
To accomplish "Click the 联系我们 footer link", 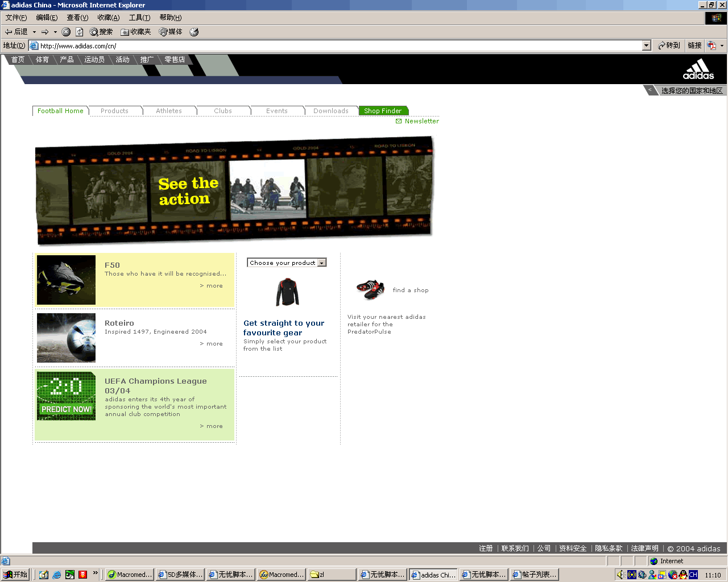I will [x=515, y=548].
